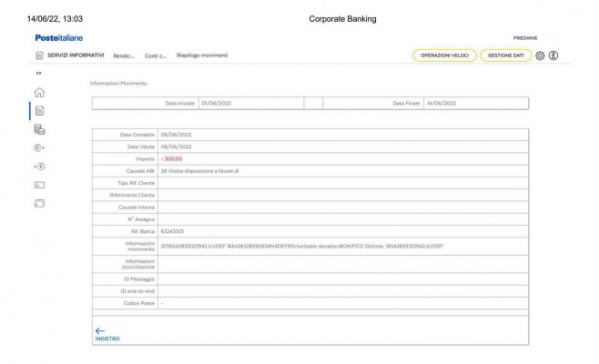Select the incoming euro collections icon
This screenshot has width=599, height=364.
[x=40, y=167]
